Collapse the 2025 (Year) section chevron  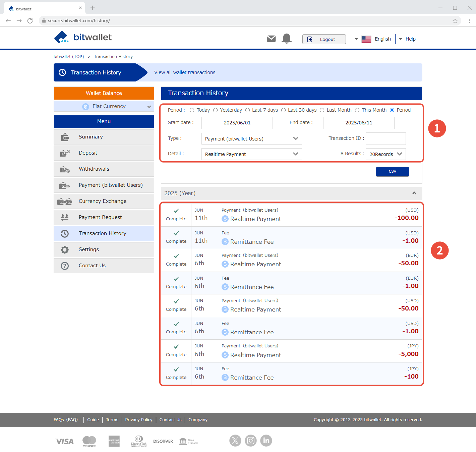414,193
